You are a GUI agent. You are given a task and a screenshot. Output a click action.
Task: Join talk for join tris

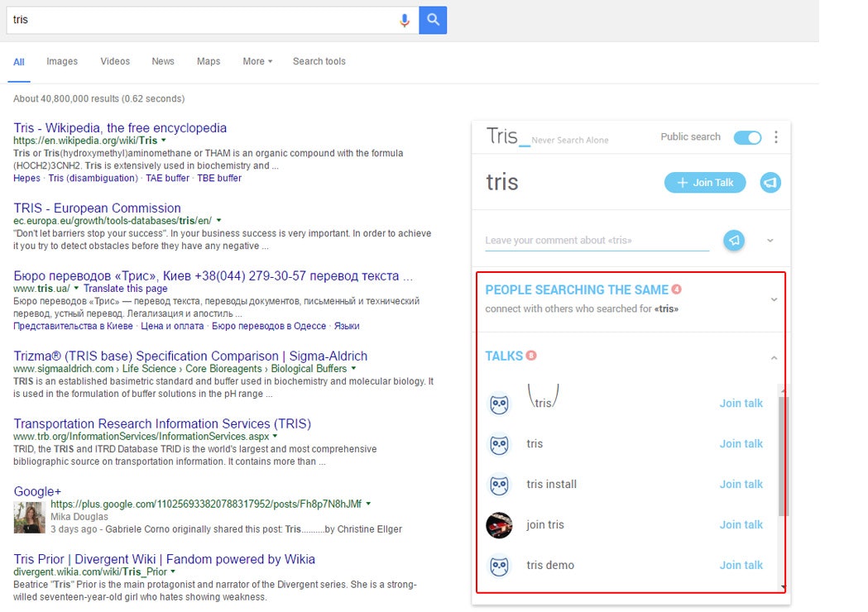coord(741,524)
